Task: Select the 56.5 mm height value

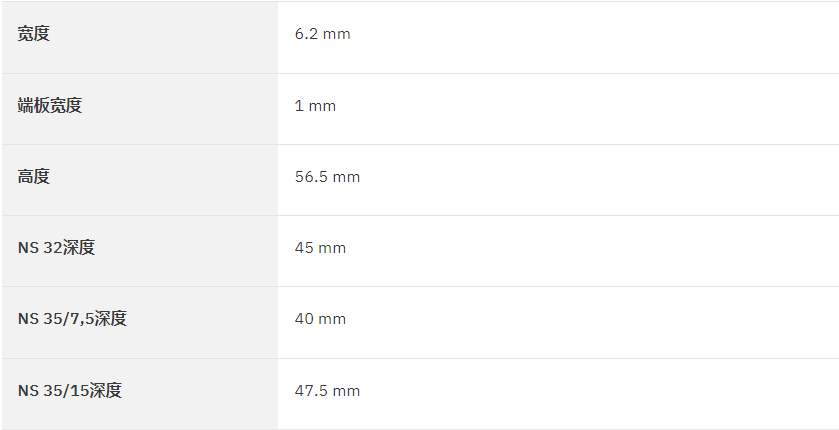Action: (327, 177)
